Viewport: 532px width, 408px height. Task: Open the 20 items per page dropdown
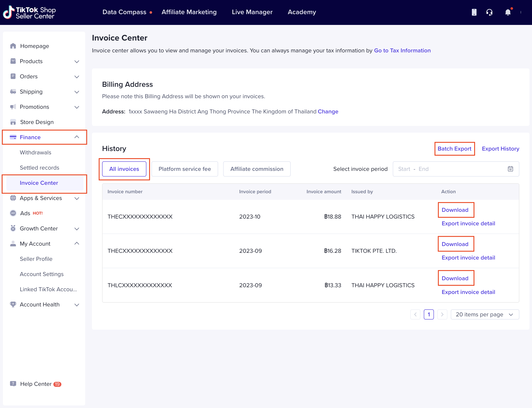(485, 314)
